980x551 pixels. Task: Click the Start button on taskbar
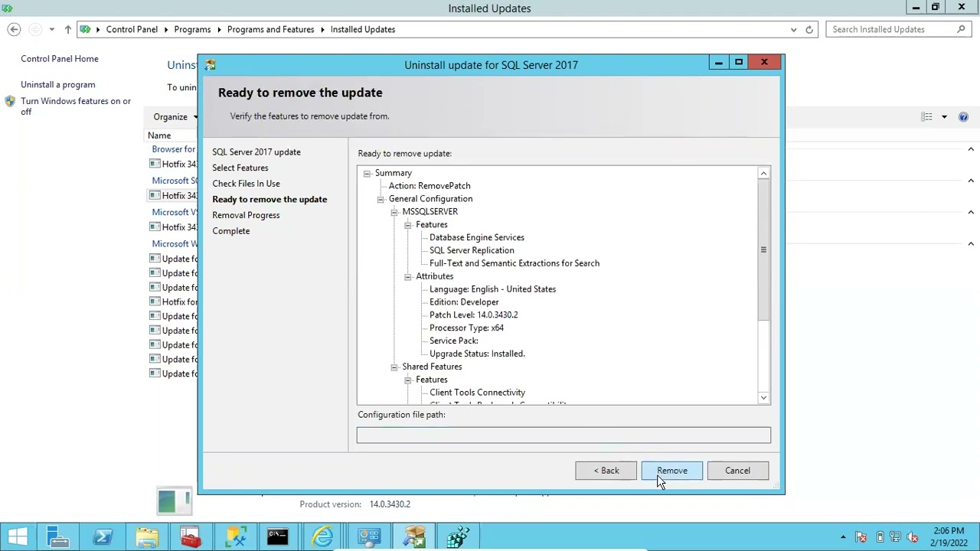point(18,537)
